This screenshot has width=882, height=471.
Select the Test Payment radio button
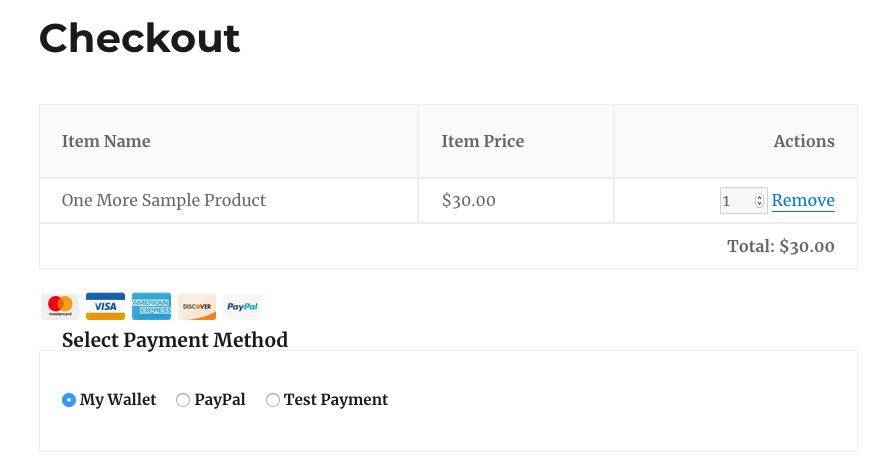pos(273,400)
